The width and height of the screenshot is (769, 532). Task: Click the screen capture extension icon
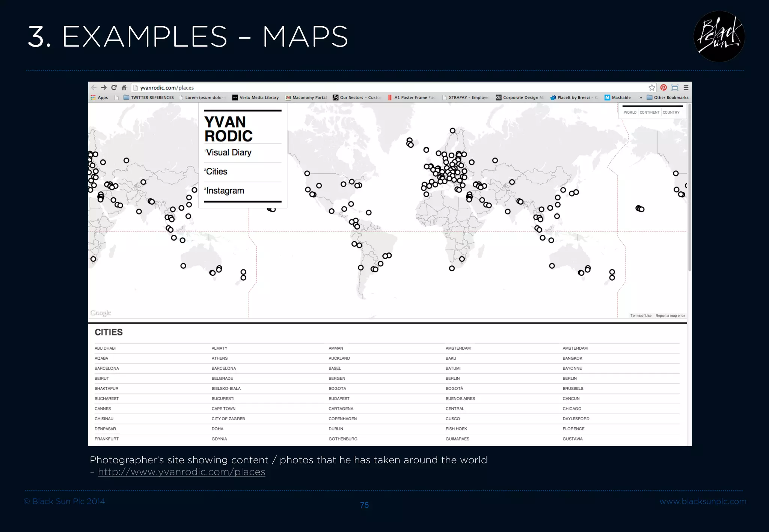(x=675, y=88)
